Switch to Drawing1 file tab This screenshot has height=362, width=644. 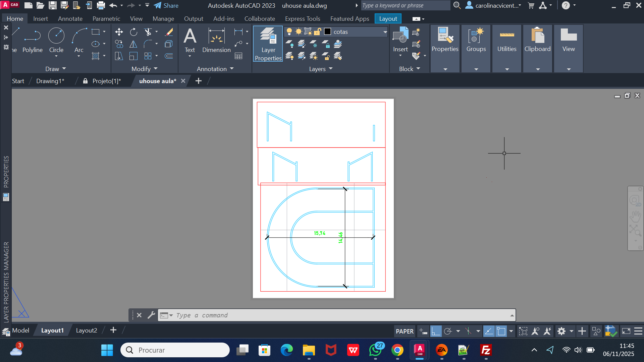point(50,81)
